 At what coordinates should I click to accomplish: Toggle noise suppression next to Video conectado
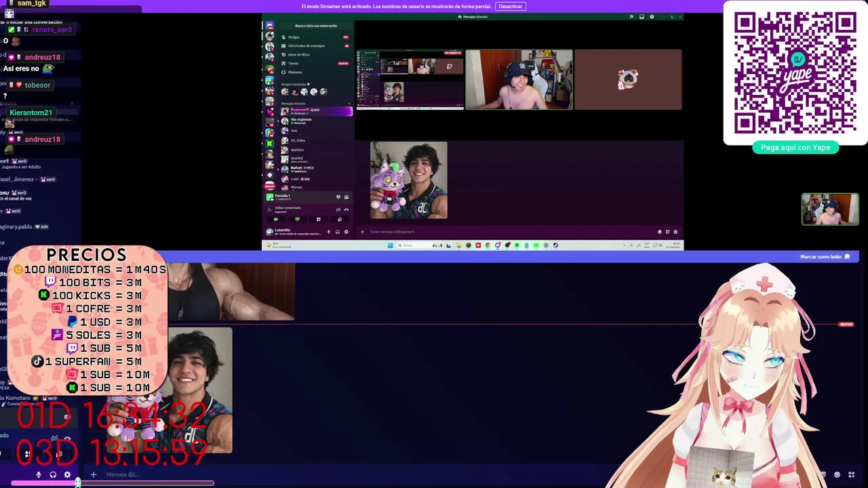point(338,209)
